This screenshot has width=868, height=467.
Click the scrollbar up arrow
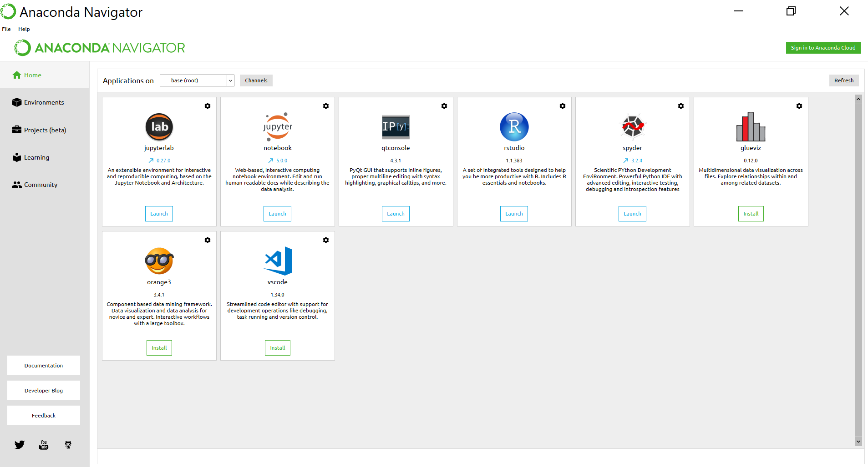pyautogui.click(x=858, y=99)
